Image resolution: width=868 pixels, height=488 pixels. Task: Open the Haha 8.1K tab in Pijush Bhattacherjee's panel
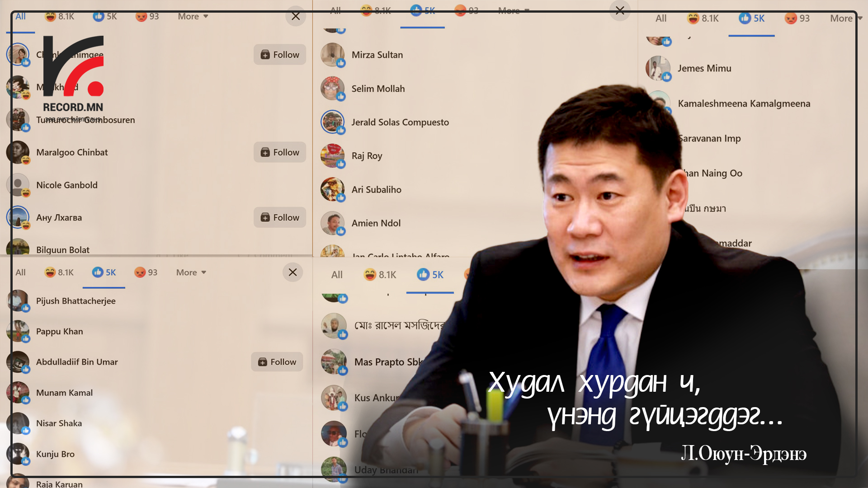pyautogui.click(x=59, y=272)
